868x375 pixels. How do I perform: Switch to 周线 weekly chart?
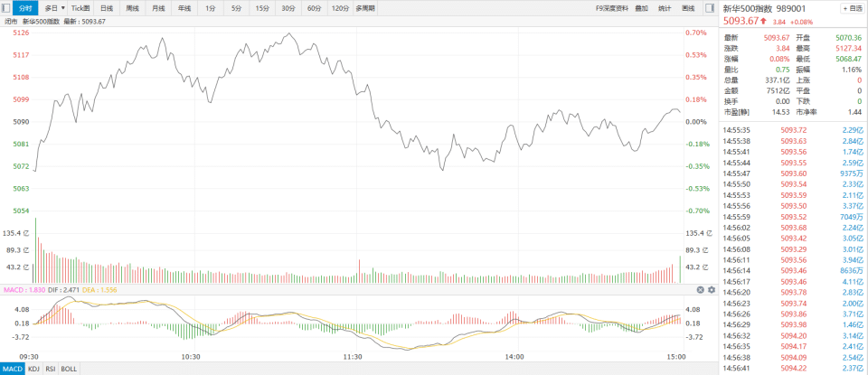(133, 8)
